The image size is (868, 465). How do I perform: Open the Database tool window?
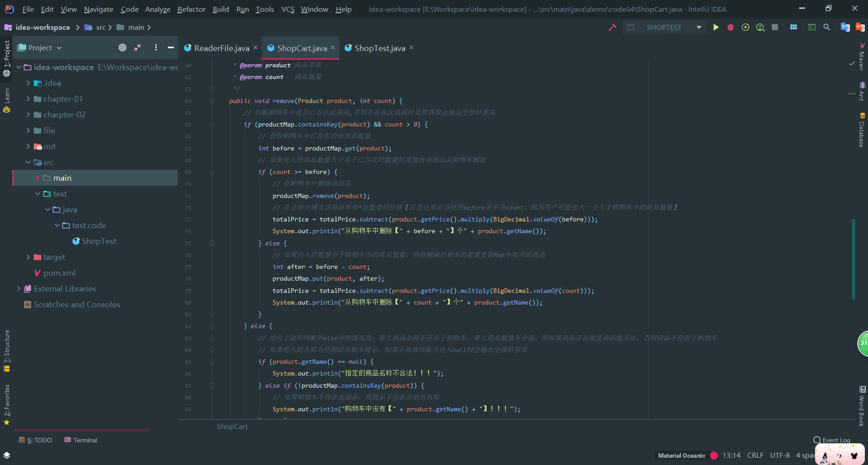[x=861, y=131]
